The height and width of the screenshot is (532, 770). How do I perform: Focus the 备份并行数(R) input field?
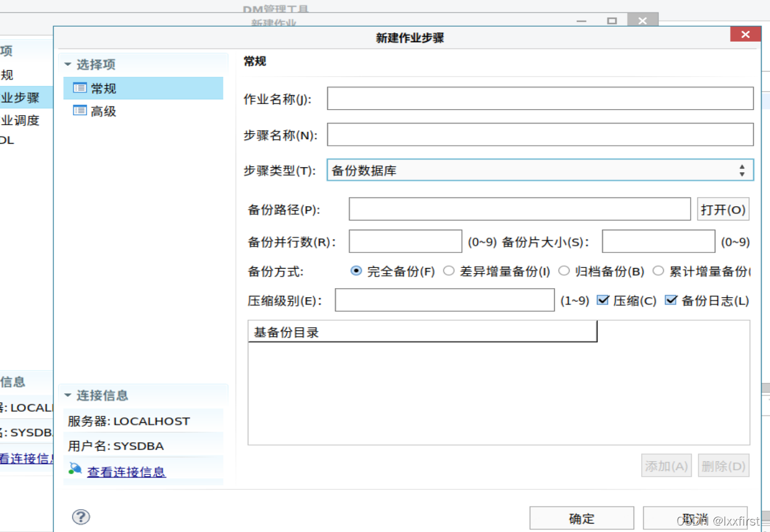(405, 241)
